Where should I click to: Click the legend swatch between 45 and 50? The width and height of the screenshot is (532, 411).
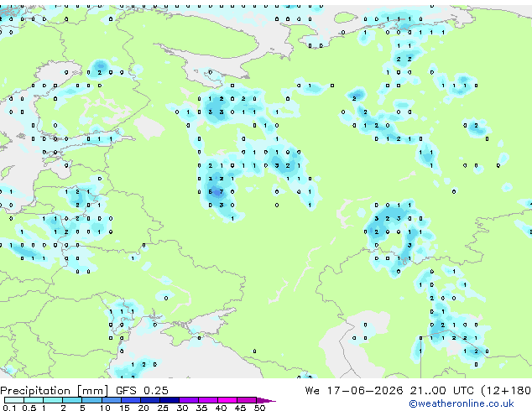point(247,400)
